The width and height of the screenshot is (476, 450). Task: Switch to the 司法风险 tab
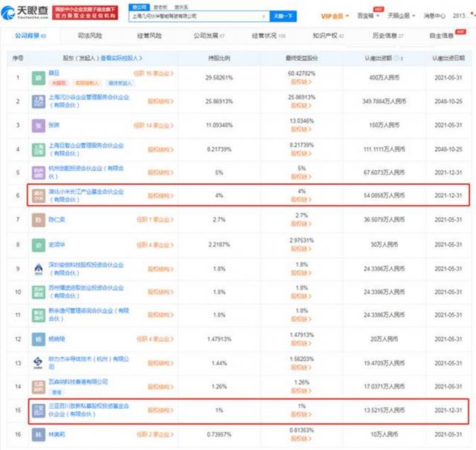[89, 35]
